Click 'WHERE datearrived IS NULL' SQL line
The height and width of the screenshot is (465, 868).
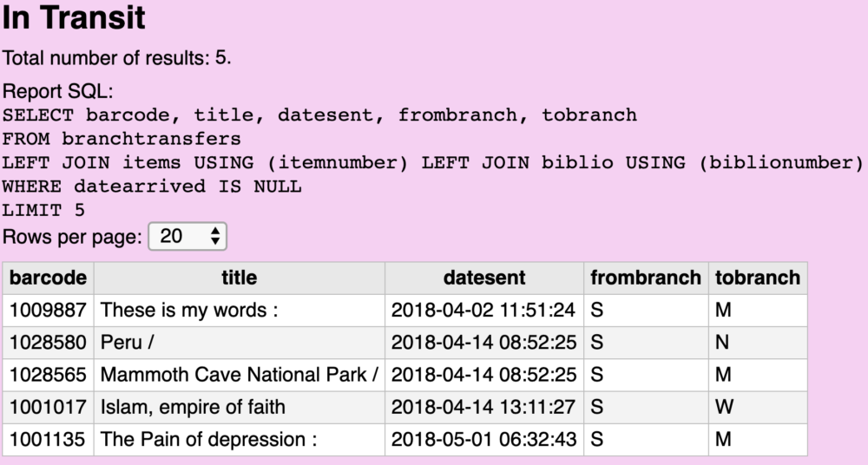[152, 186]
